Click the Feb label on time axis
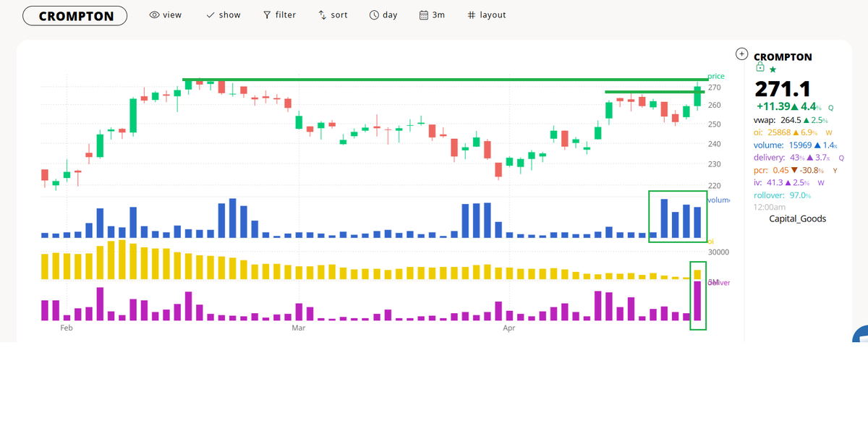The image size is (868, 447). [67, 328]
